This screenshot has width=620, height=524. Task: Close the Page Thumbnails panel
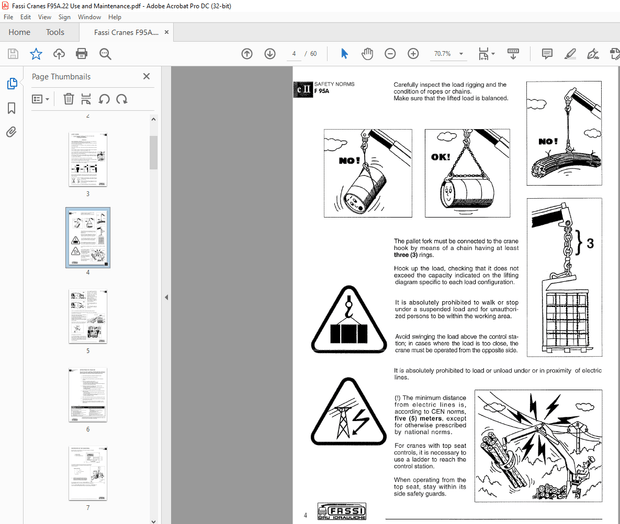coord(146,76)
